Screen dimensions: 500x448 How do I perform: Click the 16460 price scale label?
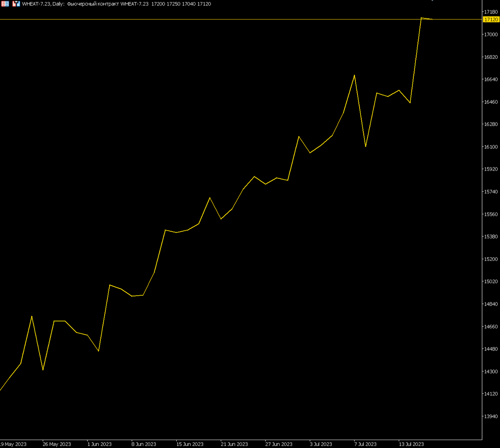point(490,102)
